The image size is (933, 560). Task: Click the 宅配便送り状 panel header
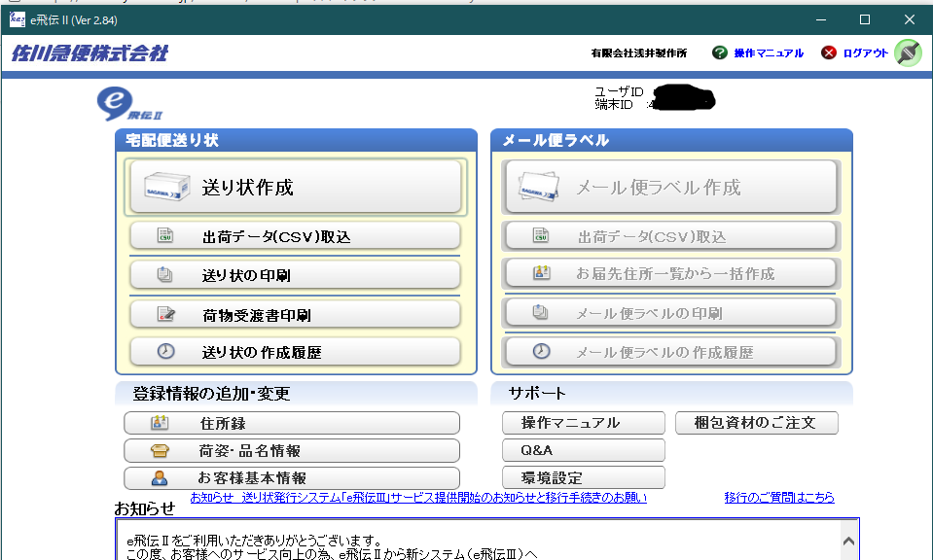[297, 140]
